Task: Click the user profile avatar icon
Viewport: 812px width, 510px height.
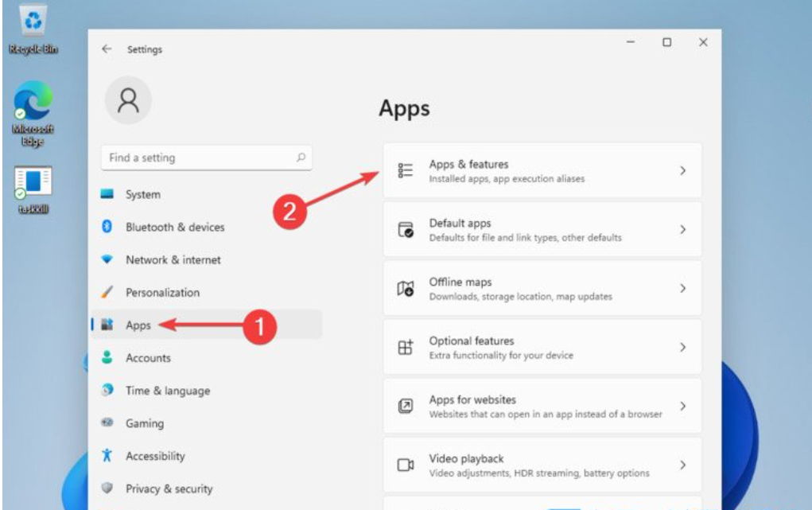Action: pos(128,99)
